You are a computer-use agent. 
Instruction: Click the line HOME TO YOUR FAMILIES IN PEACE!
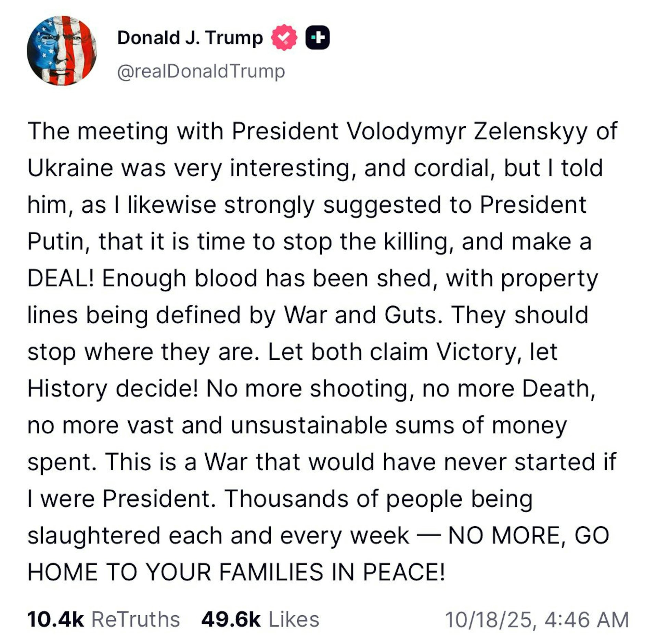coord(236,572)
